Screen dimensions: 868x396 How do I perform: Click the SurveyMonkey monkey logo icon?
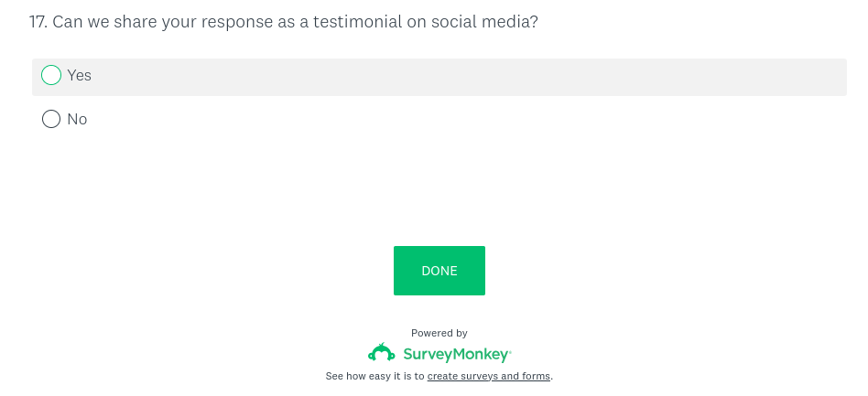(x=381, y=353)
